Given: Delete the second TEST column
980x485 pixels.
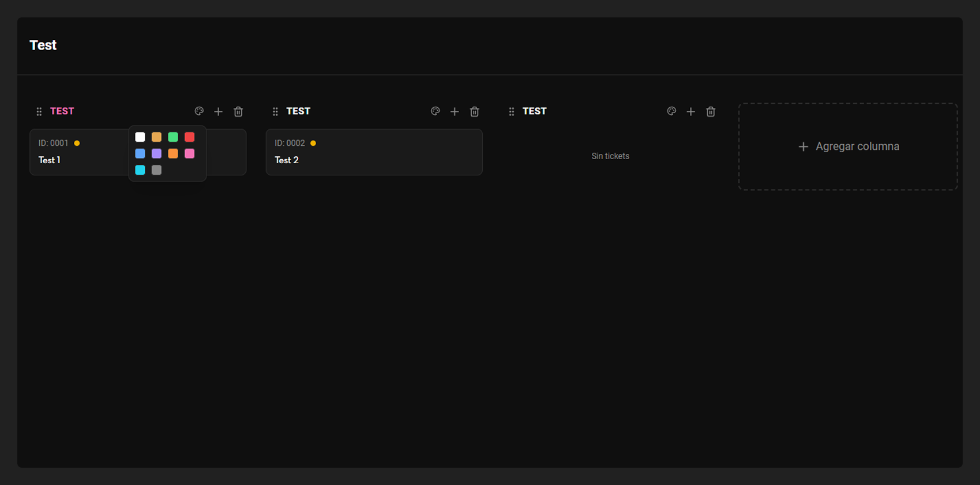Looking at the screenshot, I should [475, 111].
